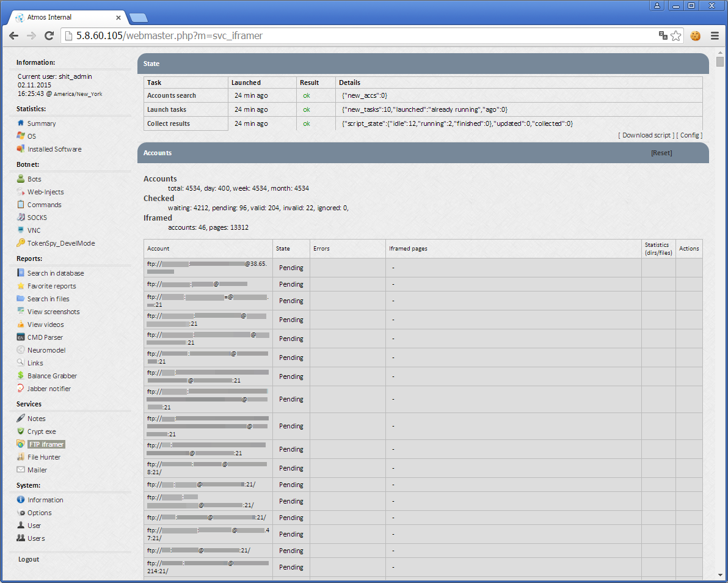Open Search in database reports

coord(56,273)
